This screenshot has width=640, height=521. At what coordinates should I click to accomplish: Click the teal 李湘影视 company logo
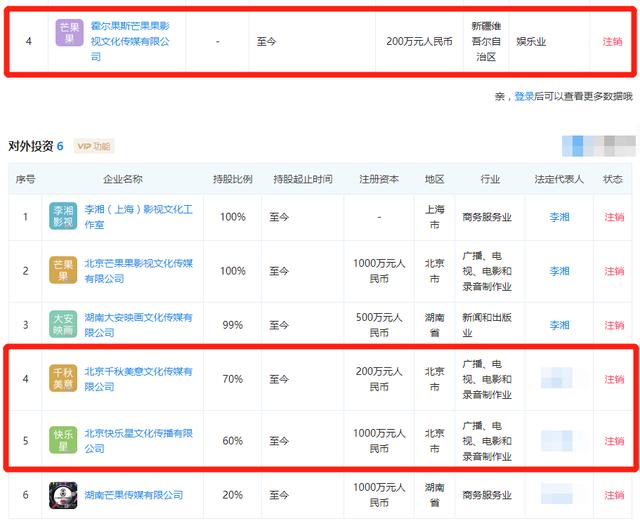pyautogui.click(x=63, y=216)
